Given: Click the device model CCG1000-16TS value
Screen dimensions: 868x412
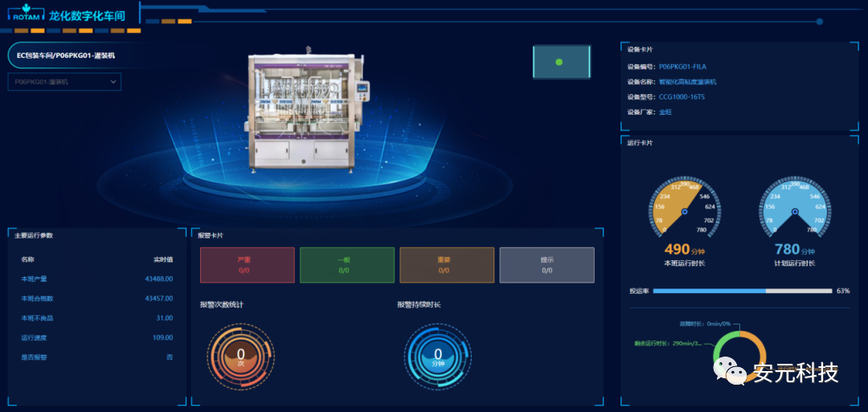Looking at the screenshot, I should pyautogui.click(x=682, y=97).
